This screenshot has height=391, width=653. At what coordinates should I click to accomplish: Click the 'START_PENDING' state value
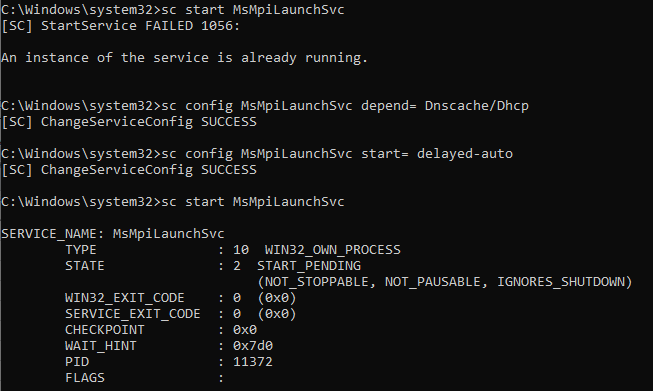(x=309, y=266)
